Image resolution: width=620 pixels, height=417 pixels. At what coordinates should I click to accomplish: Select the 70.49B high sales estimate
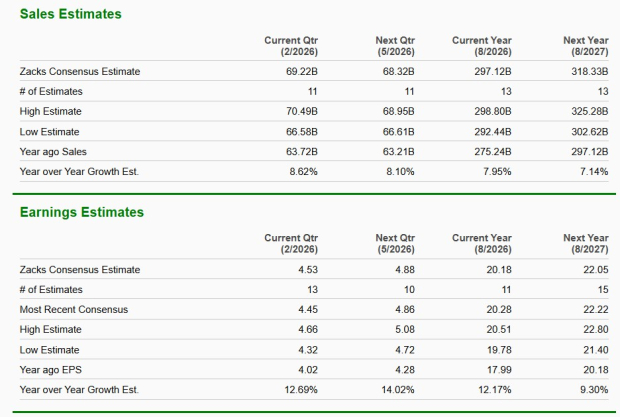coord(302,111)
